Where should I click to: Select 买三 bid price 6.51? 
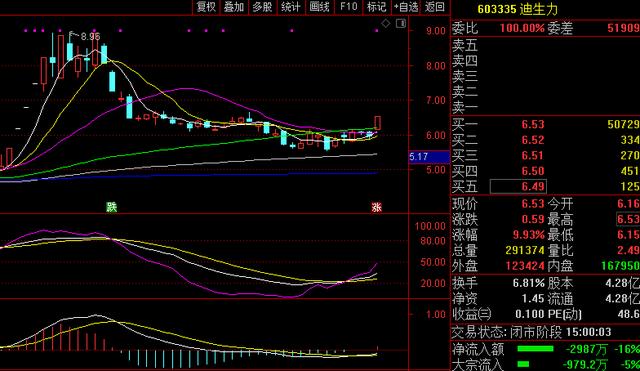click(x=533, y=156)
